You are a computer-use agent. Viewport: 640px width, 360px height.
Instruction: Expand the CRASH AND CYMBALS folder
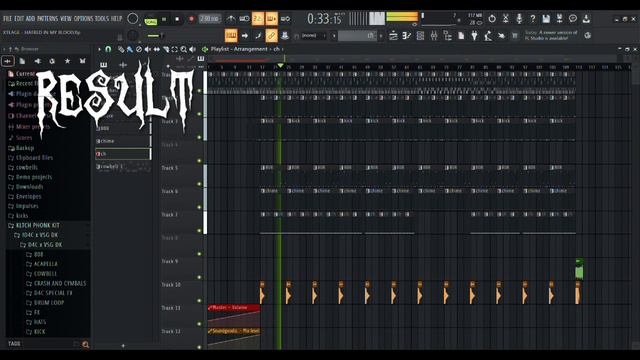click(56, 283)
